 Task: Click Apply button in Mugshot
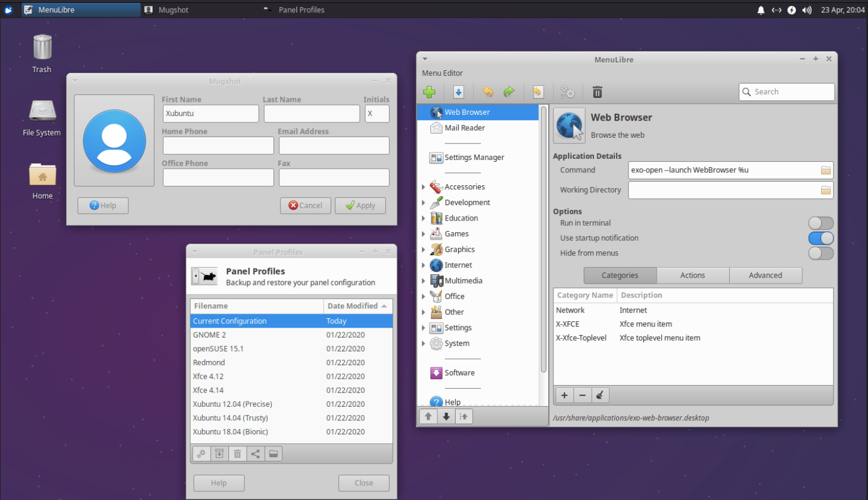click(x=360, y=206)
